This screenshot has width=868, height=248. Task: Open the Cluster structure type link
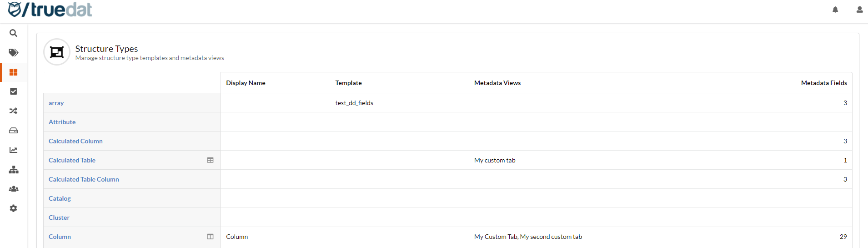tap(59, 218)
